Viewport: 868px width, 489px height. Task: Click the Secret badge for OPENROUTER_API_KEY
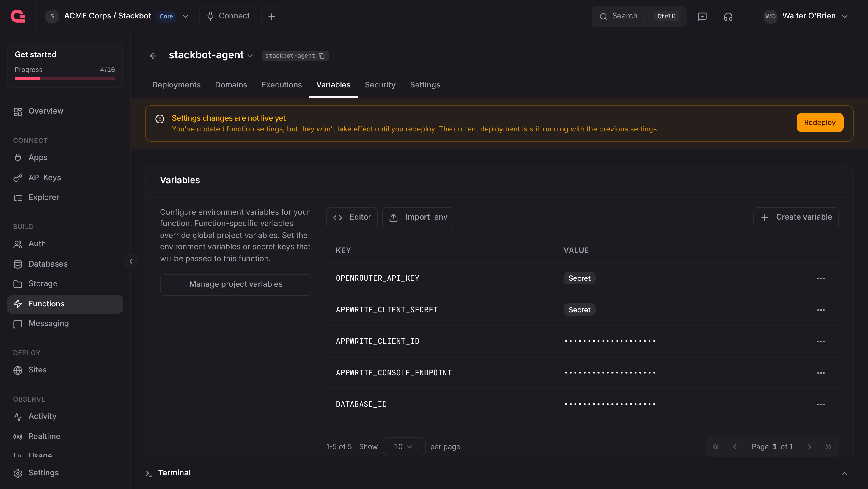(579, 279)
